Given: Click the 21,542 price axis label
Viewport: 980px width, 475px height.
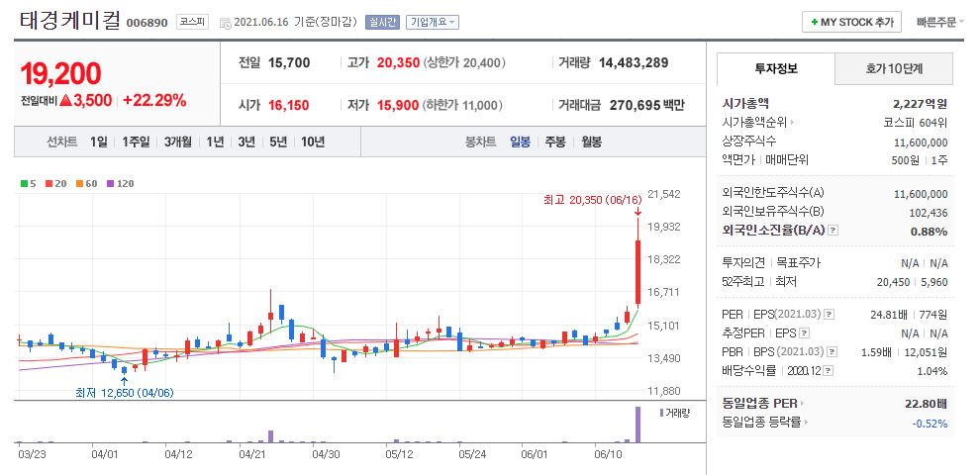Looking at the screenshot, I should coord(664,194).
